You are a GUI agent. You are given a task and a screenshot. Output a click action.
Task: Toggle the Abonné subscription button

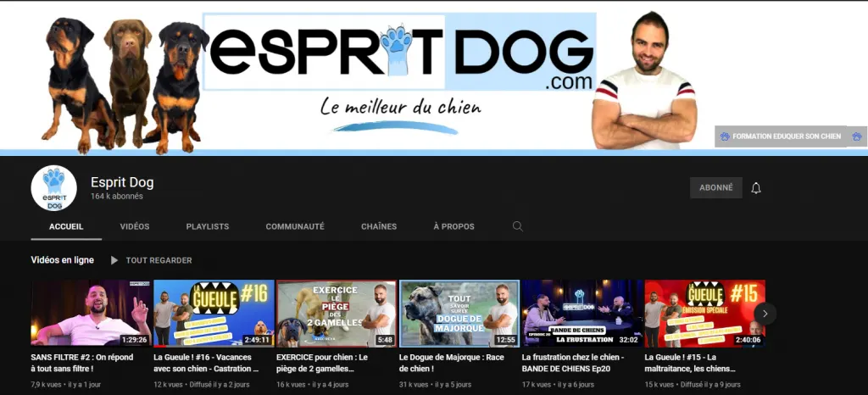(x=715, y=187)
